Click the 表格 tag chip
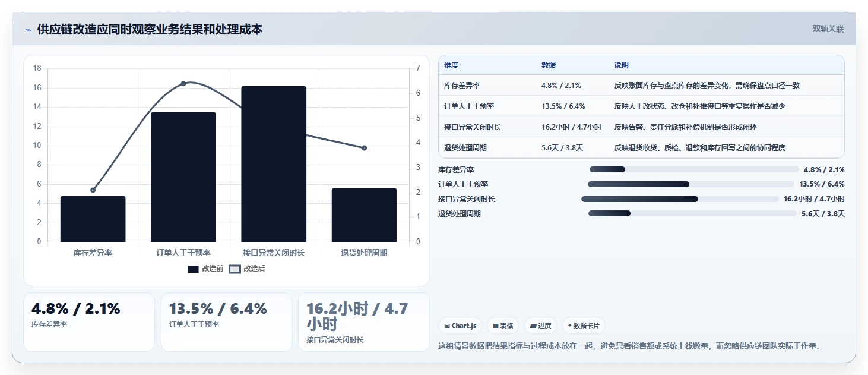 [503, 326]
